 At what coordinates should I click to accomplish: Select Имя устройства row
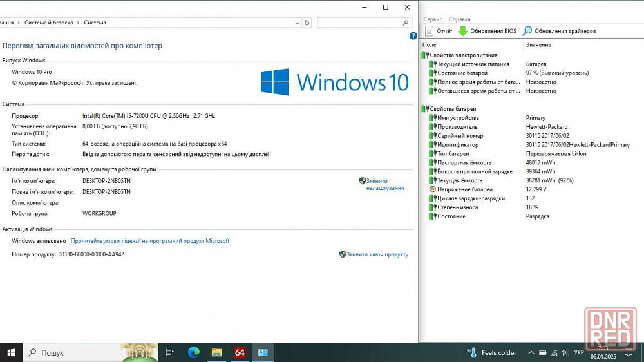(530, 118)
